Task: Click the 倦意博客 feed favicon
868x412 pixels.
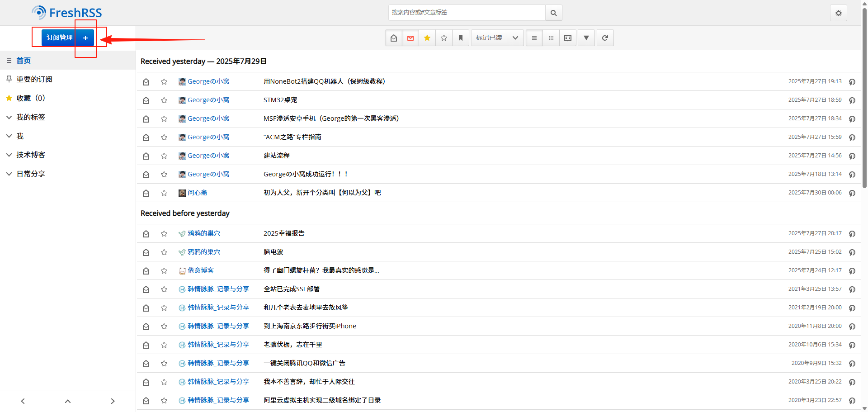Action: pyautogui.click(x=182, y=271)
